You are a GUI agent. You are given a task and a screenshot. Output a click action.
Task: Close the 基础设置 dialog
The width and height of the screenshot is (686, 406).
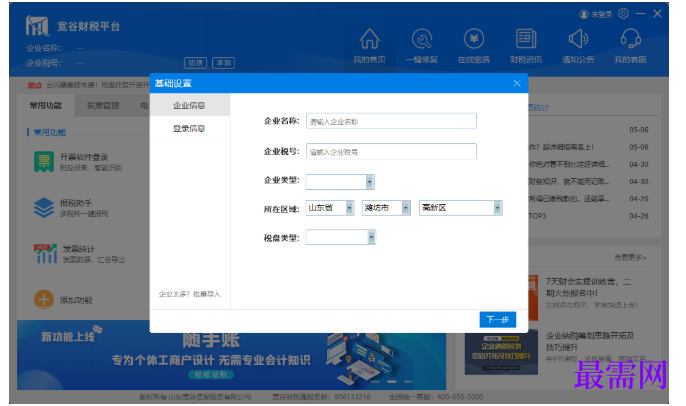[517, 83]
